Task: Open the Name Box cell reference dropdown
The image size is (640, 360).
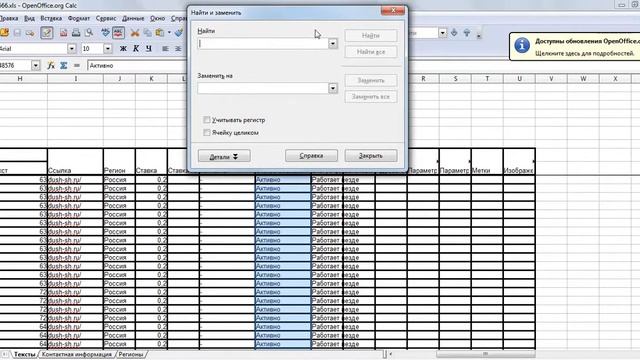Action: click(x=36, y=65)
